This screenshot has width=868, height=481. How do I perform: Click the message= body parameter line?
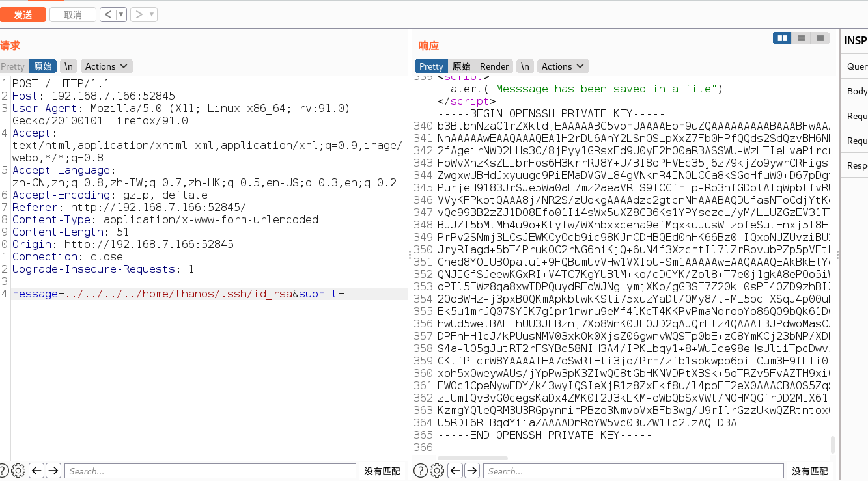178,294
